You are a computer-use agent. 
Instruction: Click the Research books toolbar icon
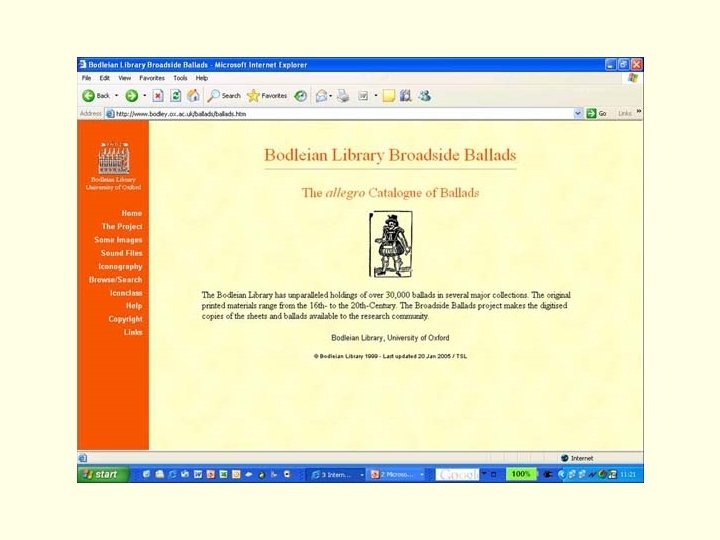(x=405, y=96)
